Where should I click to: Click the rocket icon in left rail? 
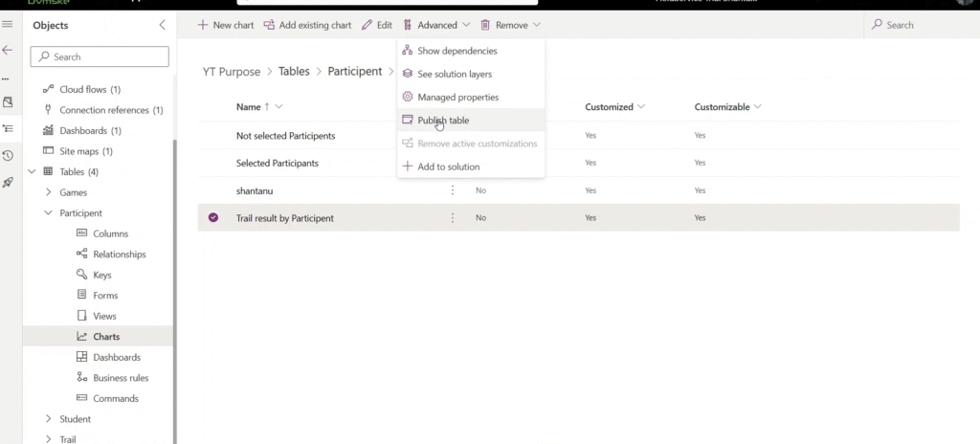8,182
